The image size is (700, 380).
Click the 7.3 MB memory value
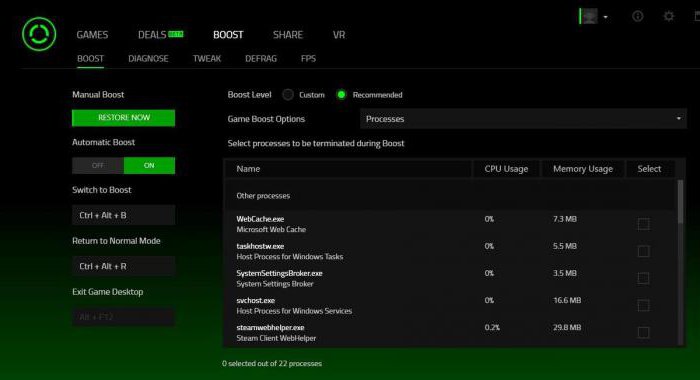pos(565,219)
